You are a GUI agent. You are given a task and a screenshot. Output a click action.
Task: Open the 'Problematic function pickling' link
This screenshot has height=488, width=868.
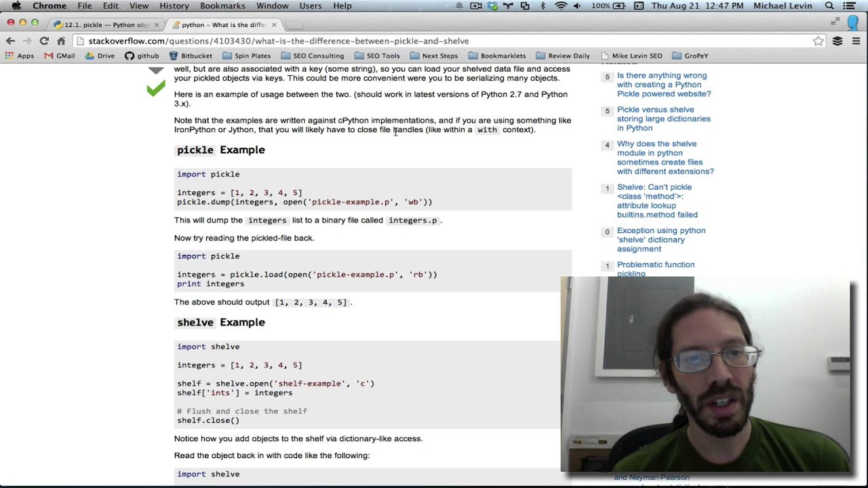656,269
